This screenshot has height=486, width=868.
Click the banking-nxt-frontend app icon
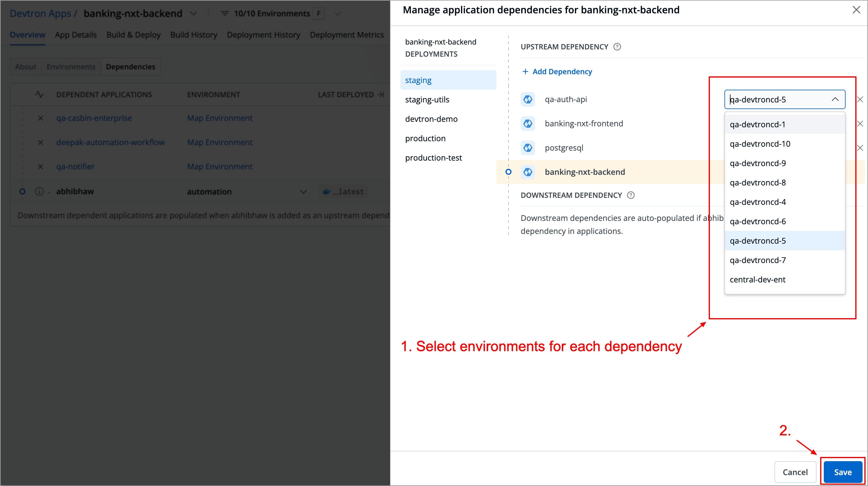[x=528, y=124]
